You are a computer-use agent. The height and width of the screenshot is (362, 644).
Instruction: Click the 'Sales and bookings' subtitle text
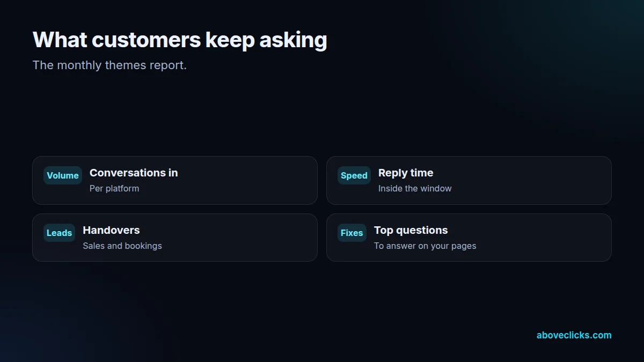[122, 246]
